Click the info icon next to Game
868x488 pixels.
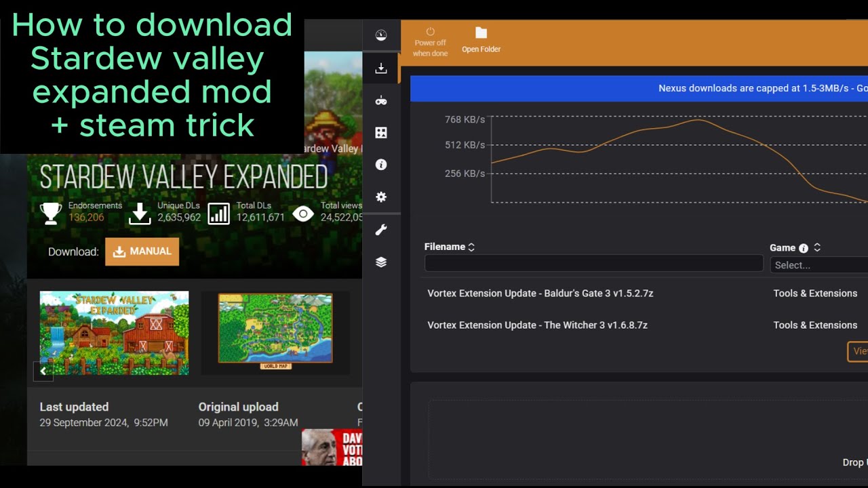[804, 248]
